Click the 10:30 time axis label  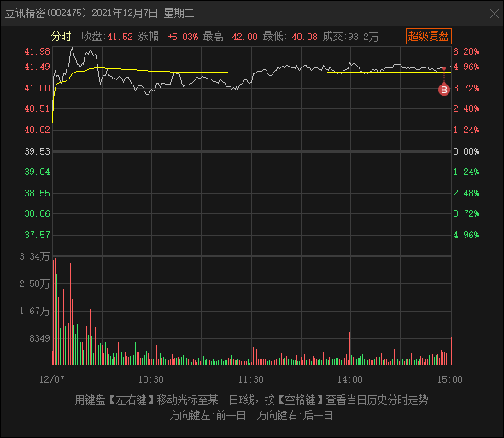tap(150, 379)
